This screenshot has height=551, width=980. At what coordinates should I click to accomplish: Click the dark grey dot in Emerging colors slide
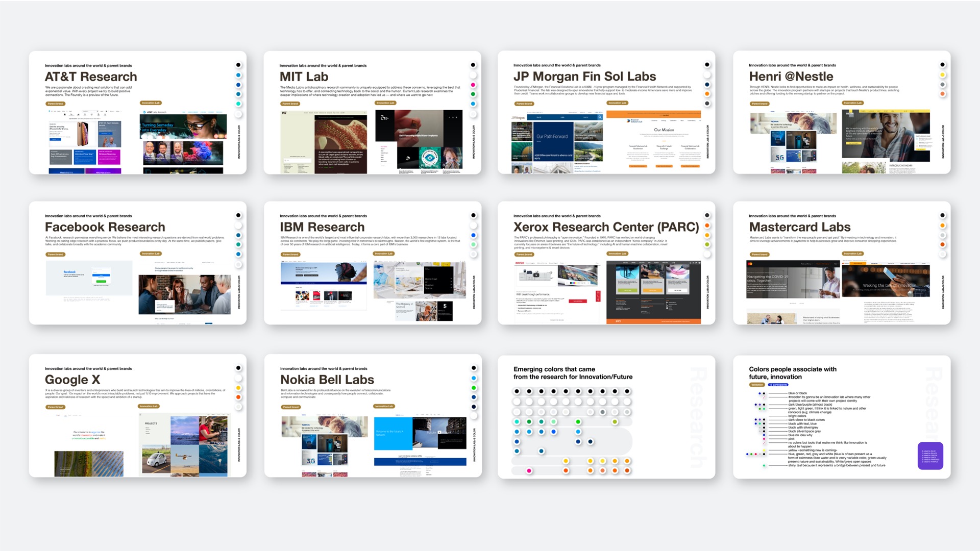pos(603,412)
